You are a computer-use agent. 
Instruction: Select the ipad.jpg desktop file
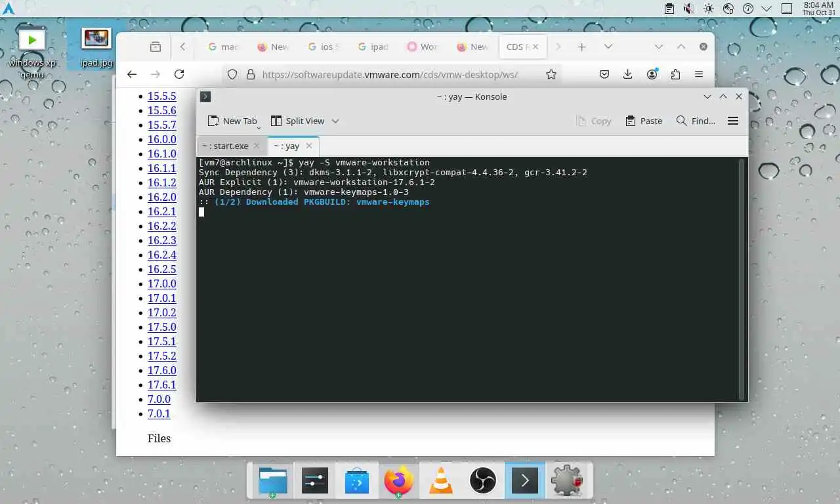96,47
